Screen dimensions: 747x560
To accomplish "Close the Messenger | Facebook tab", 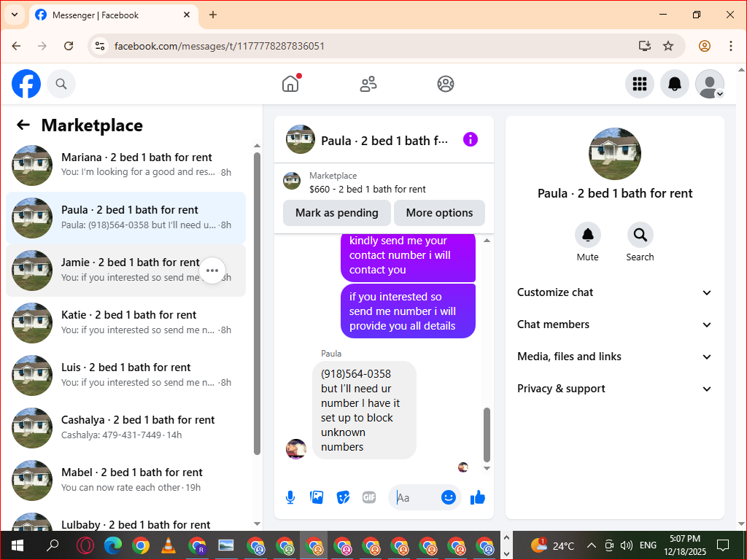I will (187, 15).
